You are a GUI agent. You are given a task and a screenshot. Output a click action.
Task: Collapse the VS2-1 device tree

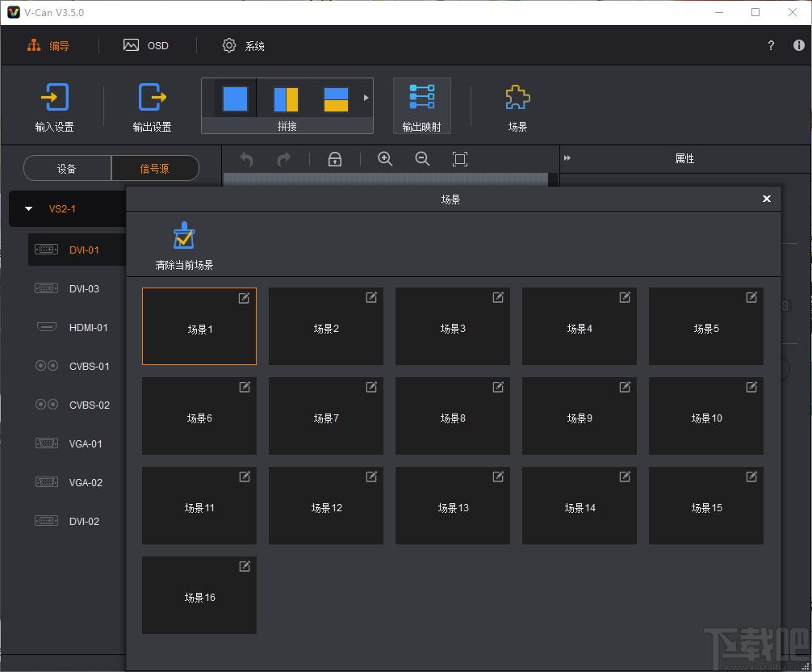[x=29, y=209]
